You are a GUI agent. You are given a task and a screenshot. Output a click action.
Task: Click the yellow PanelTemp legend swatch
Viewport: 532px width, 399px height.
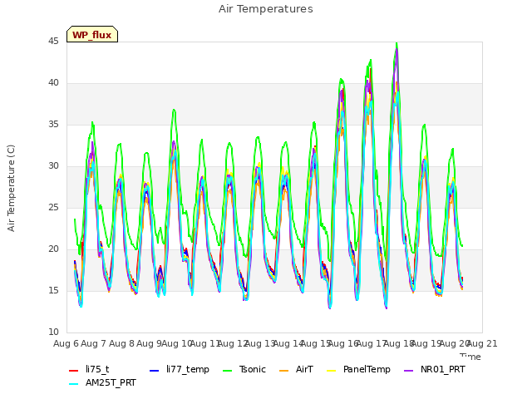point(331,371)
